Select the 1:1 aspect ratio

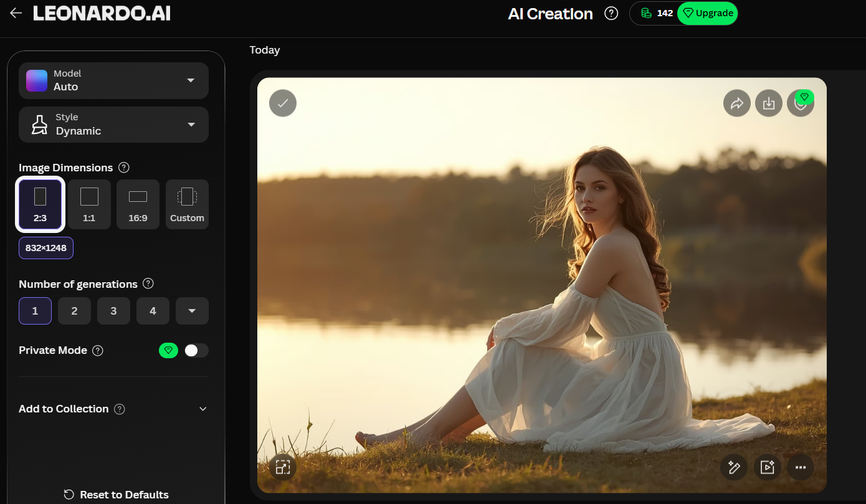tap(89, 204)
